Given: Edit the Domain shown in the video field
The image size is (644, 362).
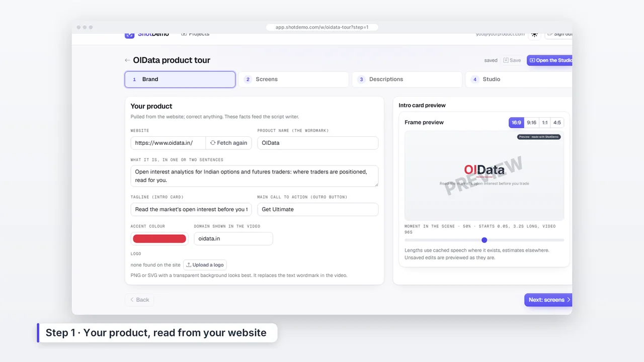Looking at the screenshot, I should 233,239.
